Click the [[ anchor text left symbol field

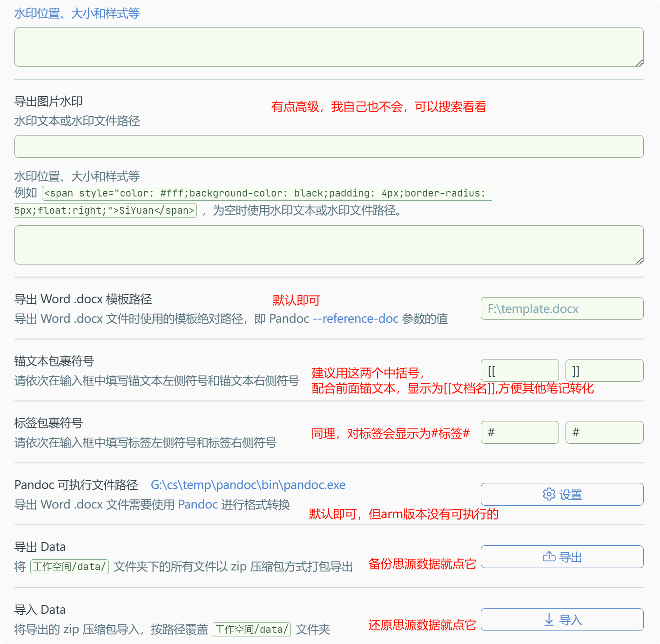[519, 371]
